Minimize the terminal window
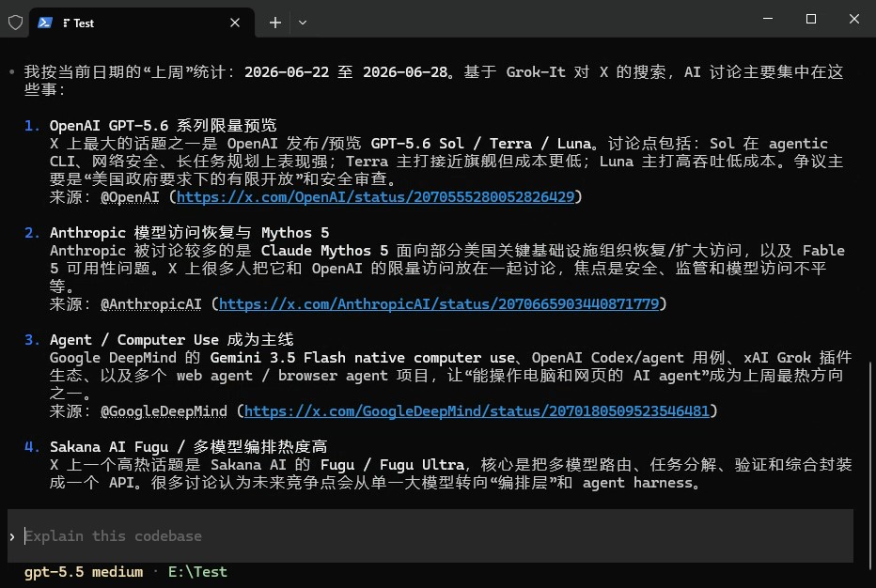 (x=768, y=19)
